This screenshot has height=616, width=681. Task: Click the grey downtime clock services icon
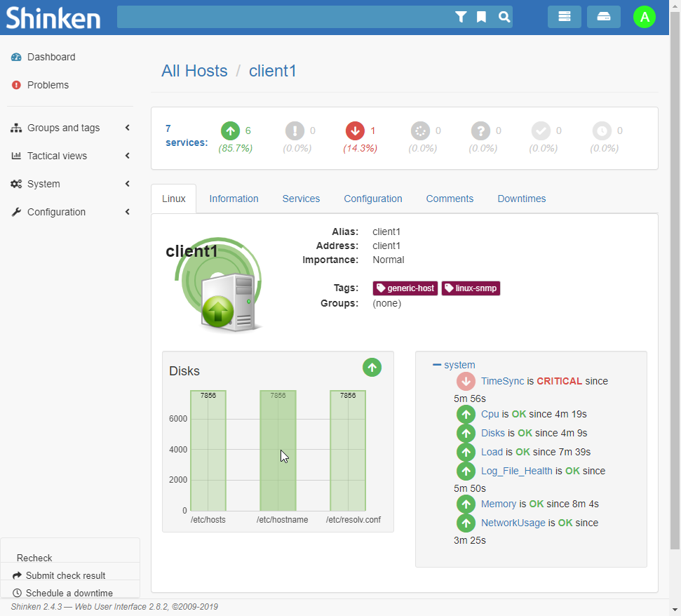[602, 130]
